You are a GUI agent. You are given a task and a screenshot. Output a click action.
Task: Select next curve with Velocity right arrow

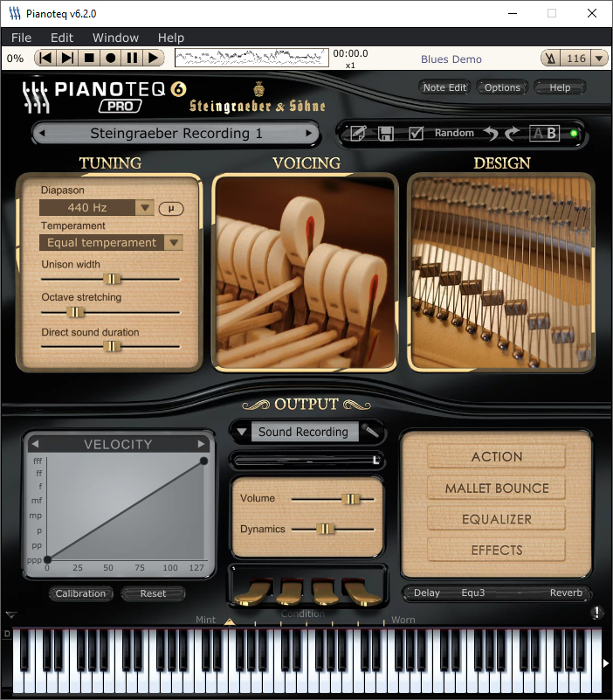(201, 444)
